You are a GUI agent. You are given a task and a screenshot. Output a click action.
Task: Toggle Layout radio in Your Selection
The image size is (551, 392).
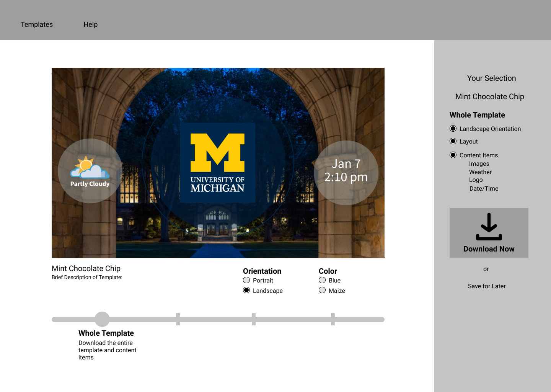[x=453, y=141]
